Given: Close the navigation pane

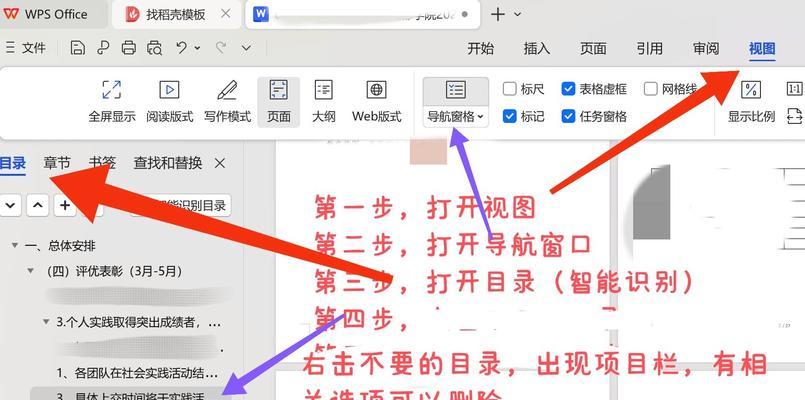Looking at the screenshot, I should pyautogui.click(x=220, y=163).
